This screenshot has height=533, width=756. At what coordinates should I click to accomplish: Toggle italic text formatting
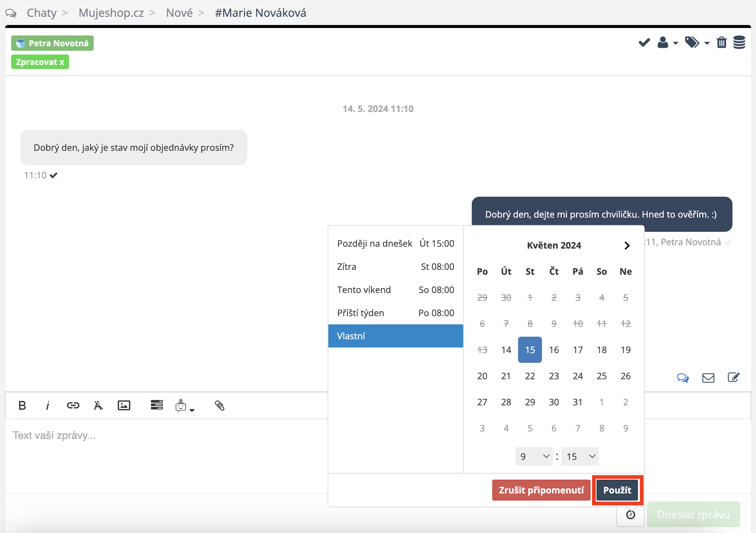(47, 405)
